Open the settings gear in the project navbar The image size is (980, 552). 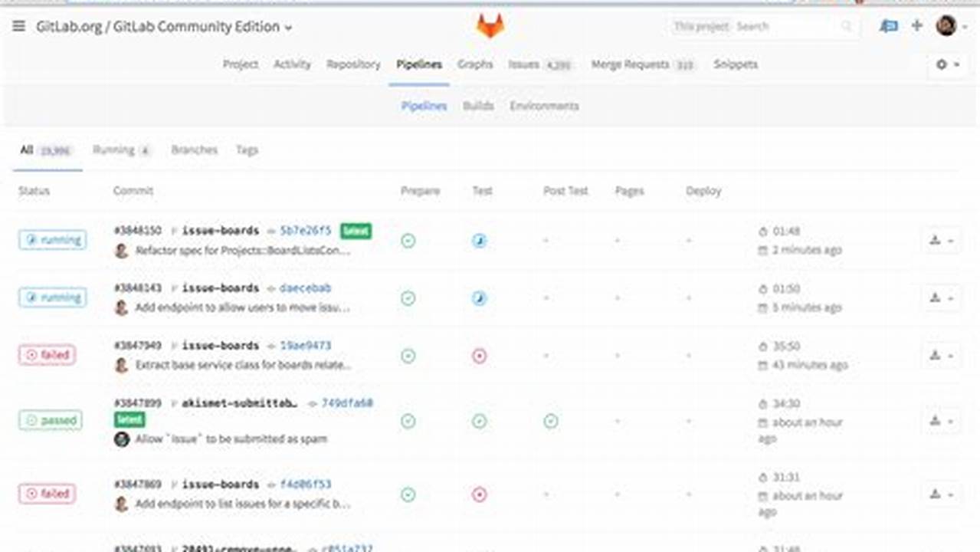point(941,64)
